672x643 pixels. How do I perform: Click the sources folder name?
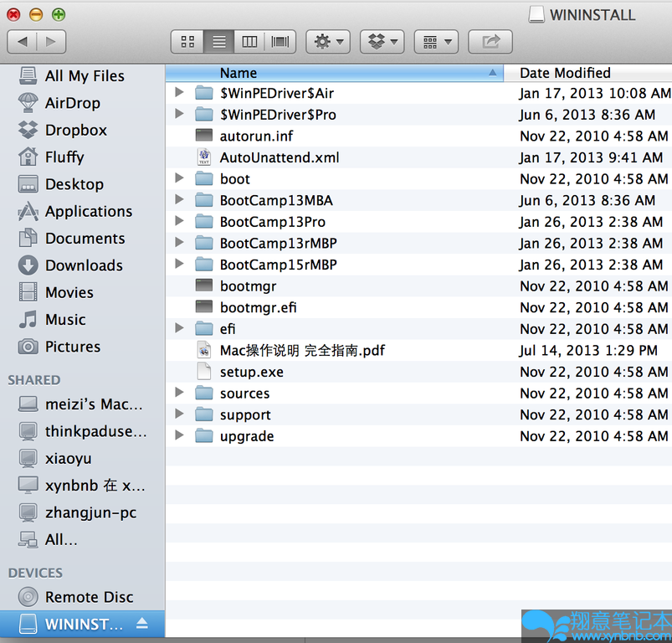pos(244,394)
